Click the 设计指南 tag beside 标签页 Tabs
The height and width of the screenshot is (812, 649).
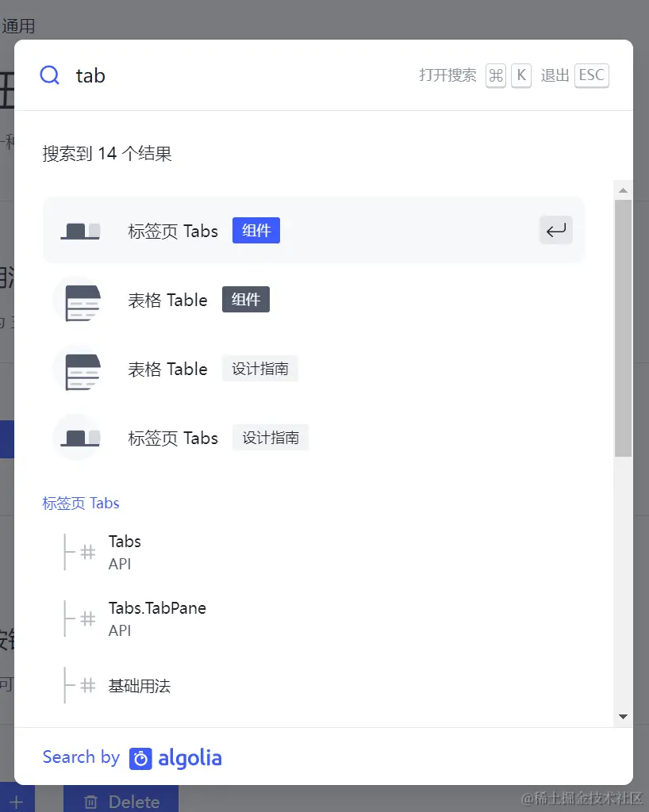click(271, 438)
